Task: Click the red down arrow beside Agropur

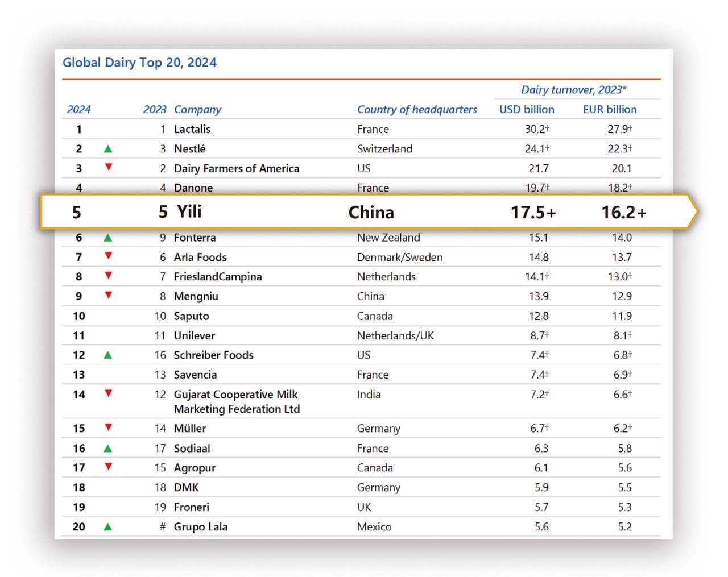Action: 108,467
